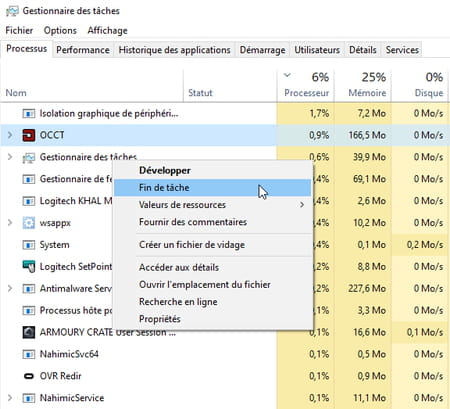Click the OVR Redir oval icon
The image size is (450, 409).
tap(29, 376)
